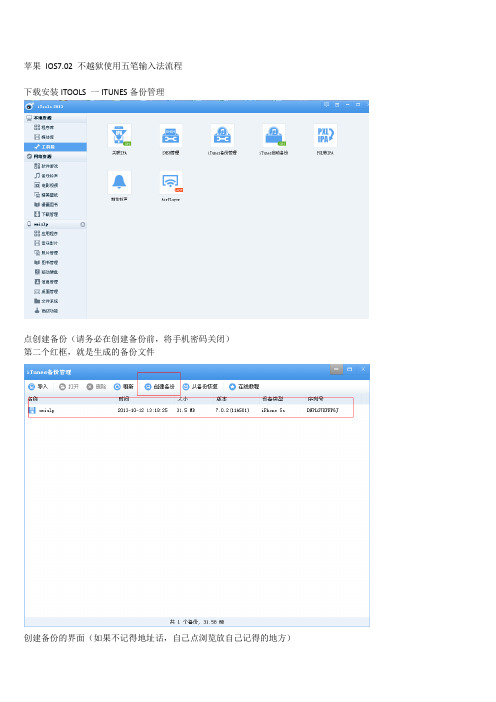Click 刷新 in the backup manager toolbar

(124, 386)
